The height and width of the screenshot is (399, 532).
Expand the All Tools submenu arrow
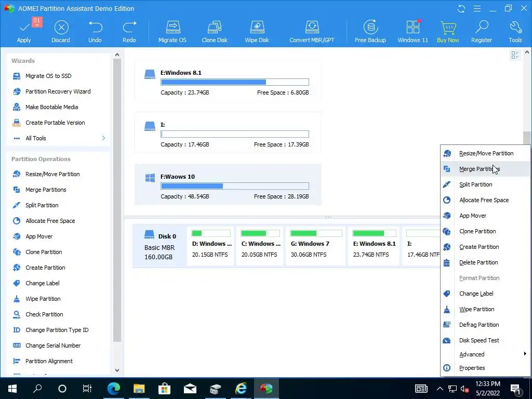coord(103,138)
